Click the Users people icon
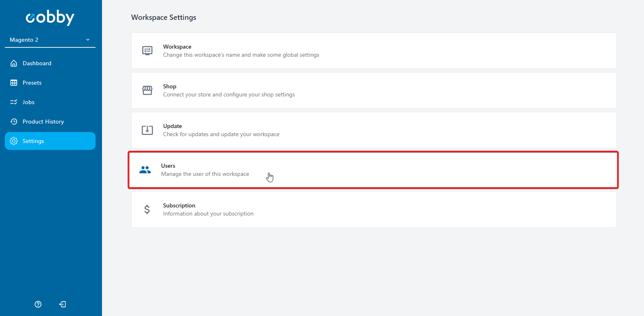The image size is (644, 316). click(145, 170)
